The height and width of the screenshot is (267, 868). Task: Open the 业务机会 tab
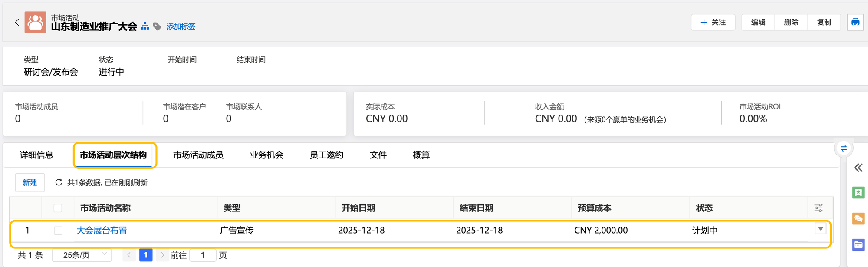[266, 155]
